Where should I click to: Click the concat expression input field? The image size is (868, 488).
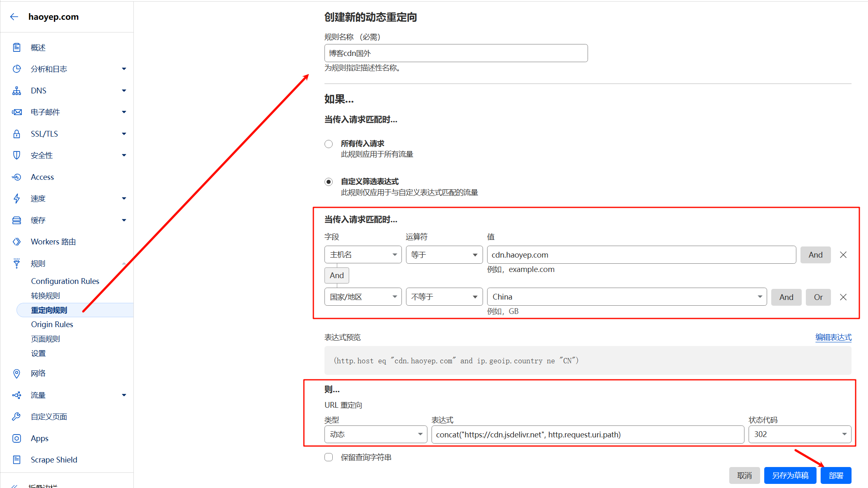point(588,435)
